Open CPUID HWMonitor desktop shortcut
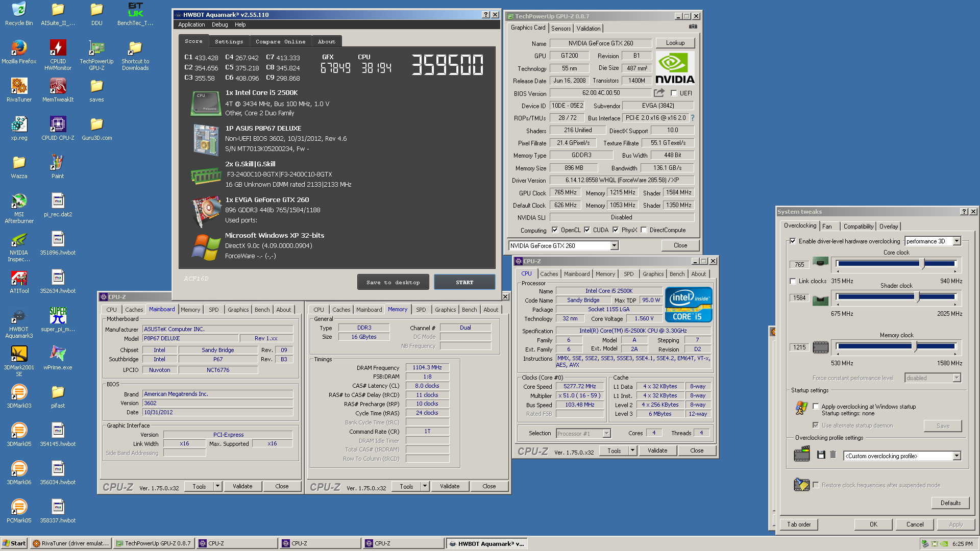 (x=58, y=55)
